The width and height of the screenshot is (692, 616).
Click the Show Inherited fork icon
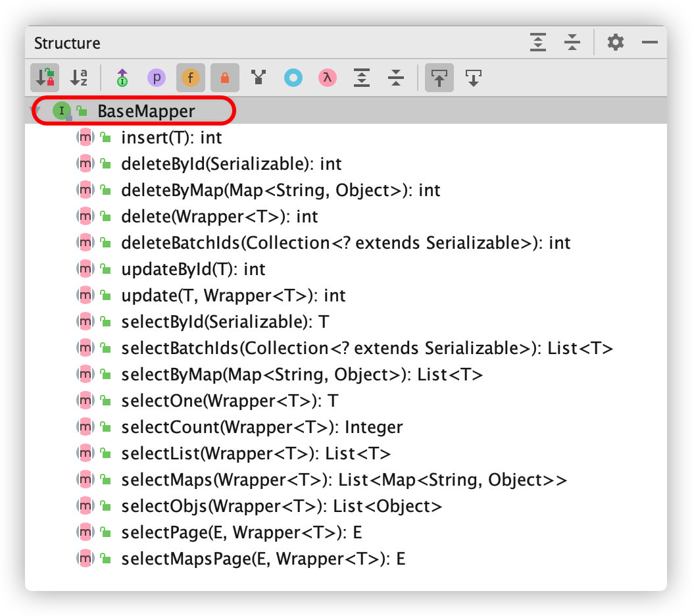259,78
